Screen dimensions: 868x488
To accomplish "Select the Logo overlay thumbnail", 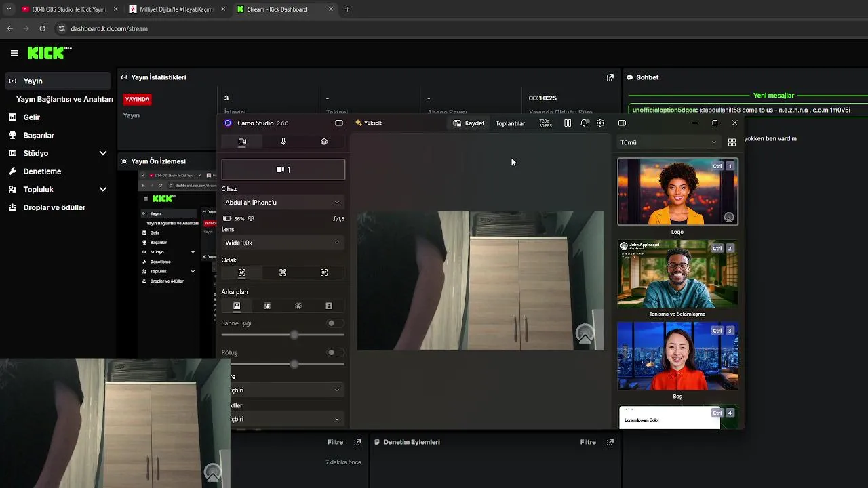I will 677,192.
